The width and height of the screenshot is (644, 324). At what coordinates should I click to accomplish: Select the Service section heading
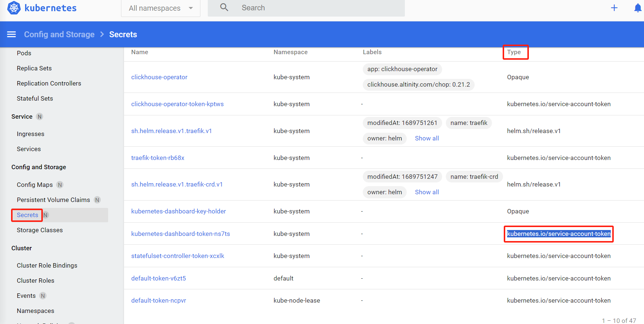point(22,116)
